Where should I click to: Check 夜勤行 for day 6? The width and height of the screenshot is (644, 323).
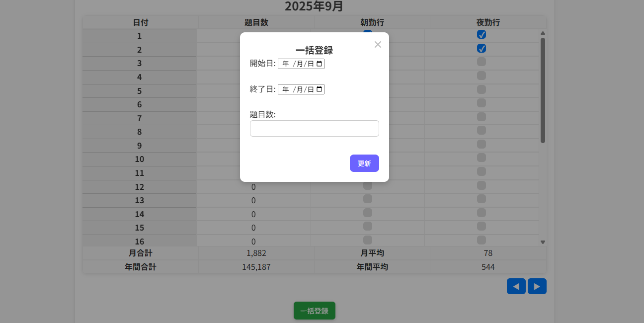click(x=482, y=103)
